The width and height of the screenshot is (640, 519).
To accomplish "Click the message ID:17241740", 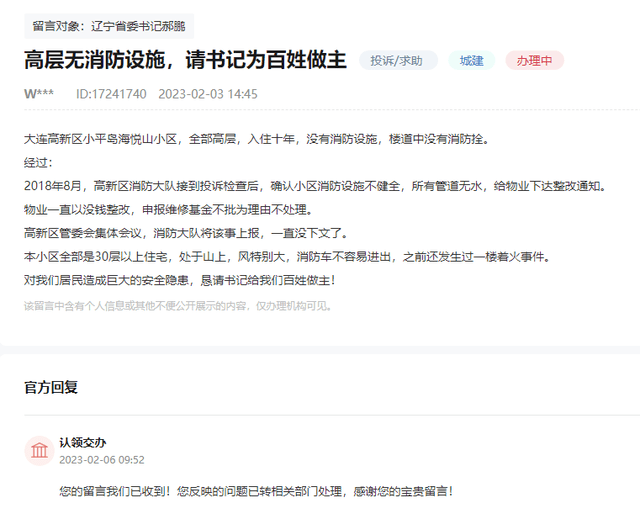I will click(111, 94).
